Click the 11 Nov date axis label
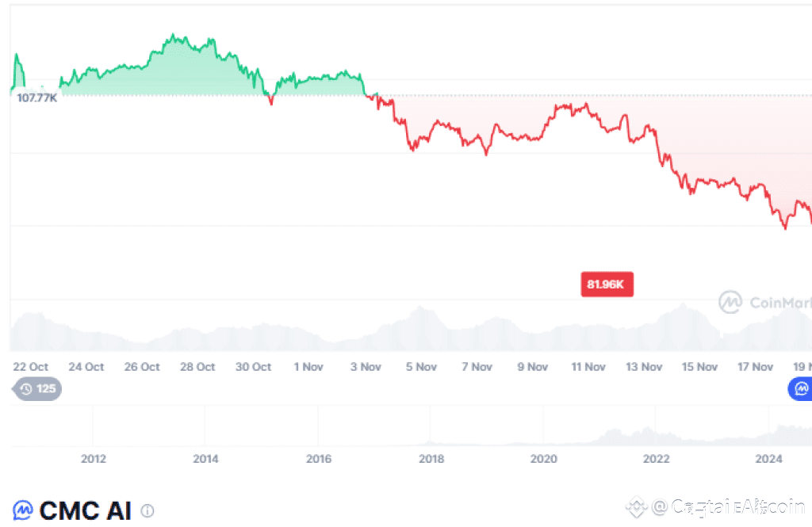The height and width of the screenshot is (527, 812). coord(588,367)
